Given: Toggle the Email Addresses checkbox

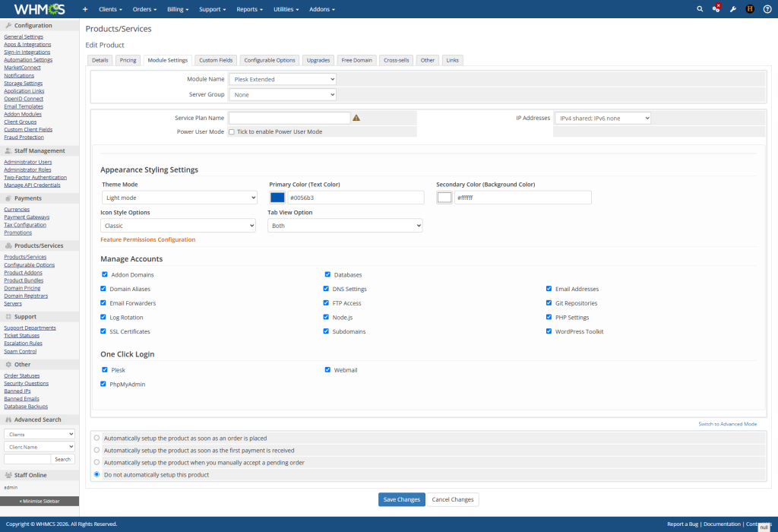Looking at the screenshot, I should tap(549, 288).
